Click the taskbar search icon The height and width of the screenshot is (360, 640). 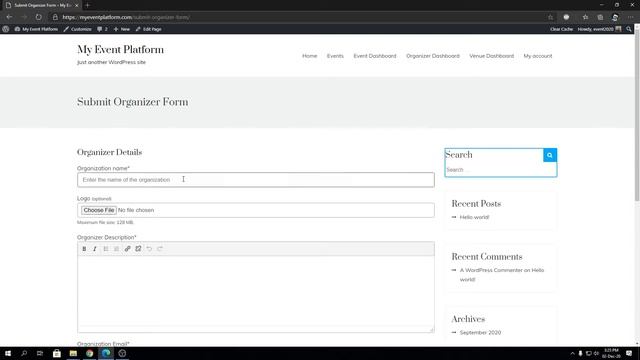click(24, 353)
